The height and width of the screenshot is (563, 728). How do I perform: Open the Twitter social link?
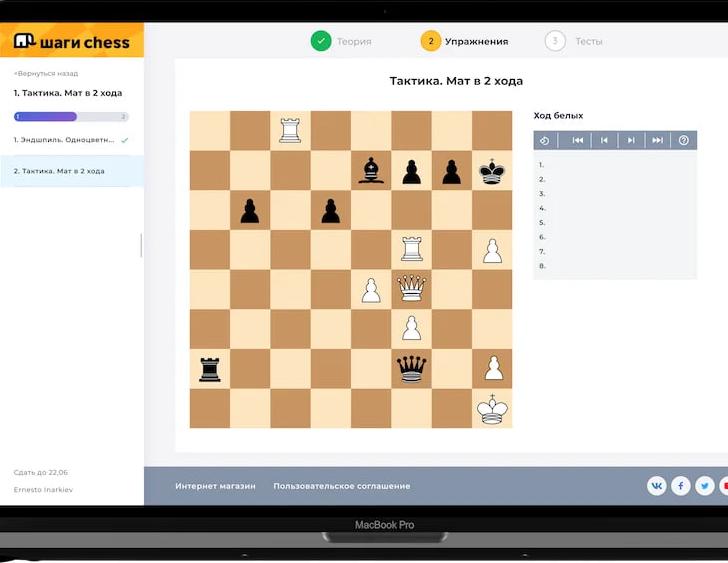[705, 486]
